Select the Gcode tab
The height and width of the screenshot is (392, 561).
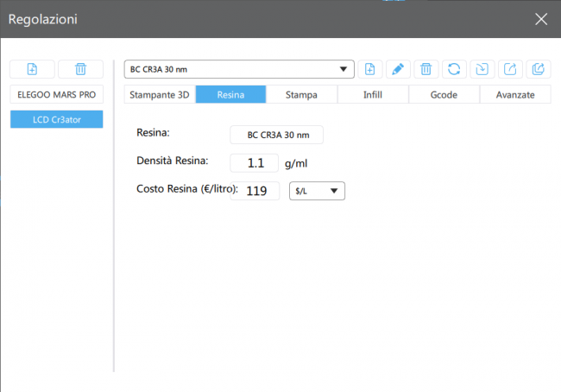pos(444,95)
